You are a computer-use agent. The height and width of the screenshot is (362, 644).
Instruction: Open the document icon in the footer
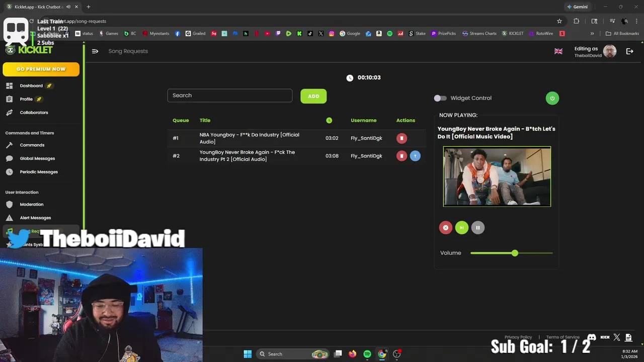click(x=628, y=337)
